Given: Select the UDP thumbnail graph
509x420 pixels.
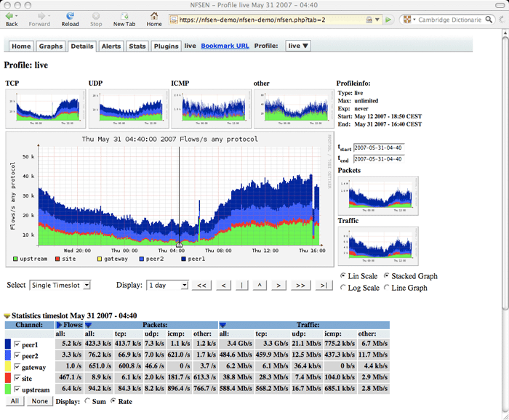Looking at the screenshot, I should click(x=129, y=109).
